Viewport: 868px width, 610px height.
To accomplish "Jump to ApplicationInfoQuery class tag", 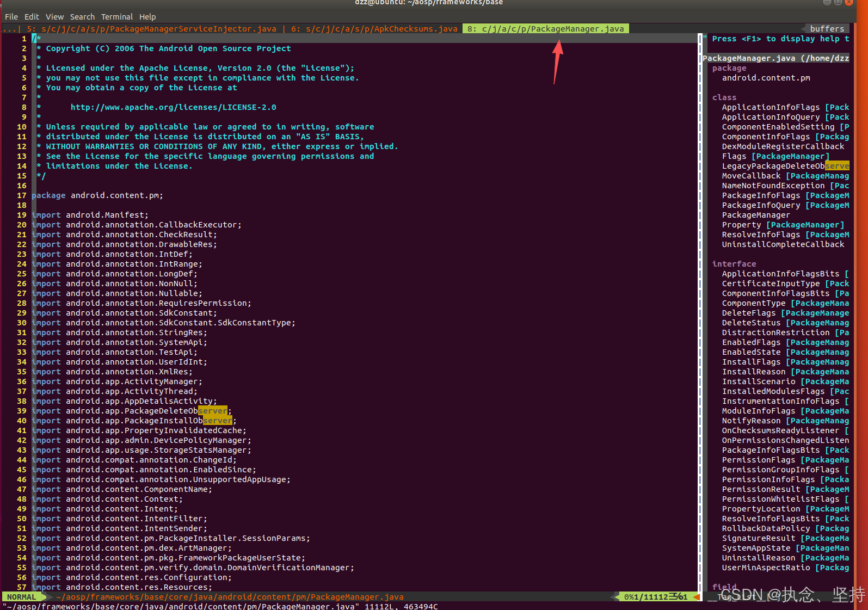I will coord(785,117).
